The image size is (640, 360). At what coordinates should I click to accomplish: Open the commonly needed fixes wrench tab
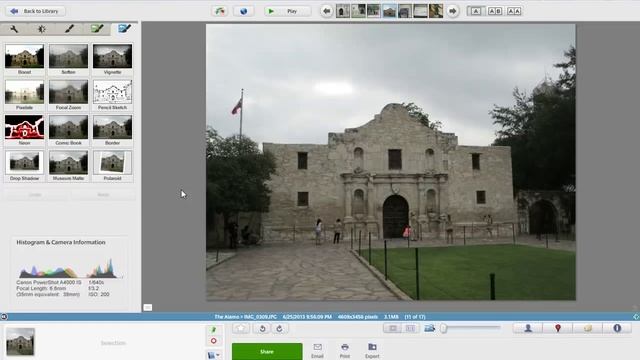14,29
